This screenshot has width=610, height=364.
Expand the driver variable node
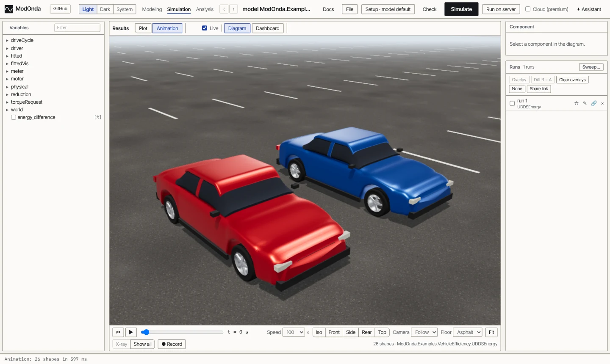(7, 48)
